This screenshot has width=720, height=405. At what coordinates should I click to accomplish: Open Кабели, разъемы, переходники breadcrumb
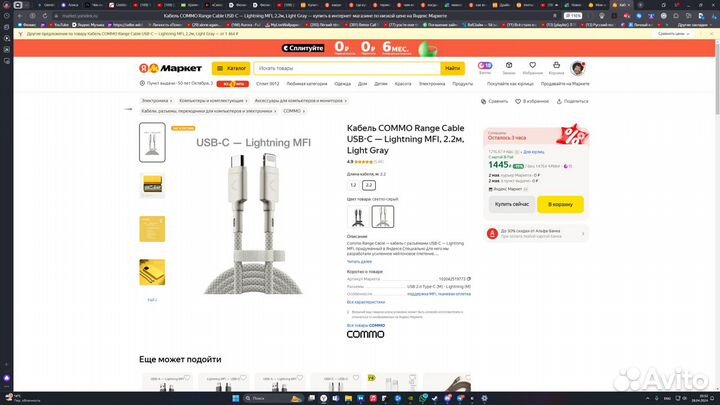(208, 111)
